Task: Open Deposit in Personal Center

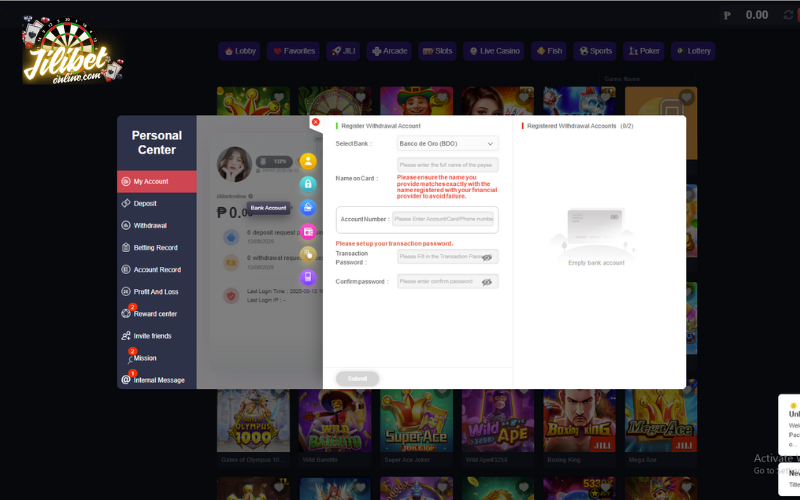Action: click(x=157, y=204)
